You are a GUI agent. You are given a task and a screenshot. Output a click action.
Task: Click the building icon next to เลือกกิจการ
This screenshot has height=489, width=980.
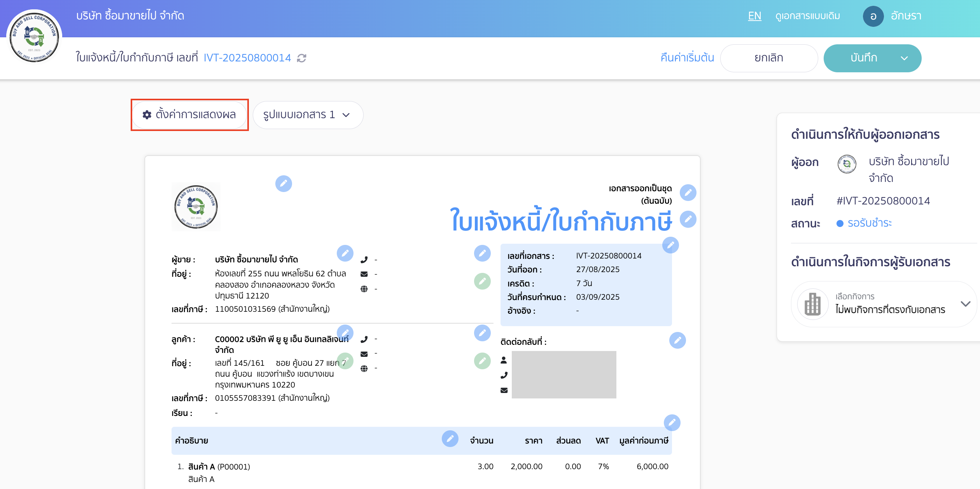point(812,304)
